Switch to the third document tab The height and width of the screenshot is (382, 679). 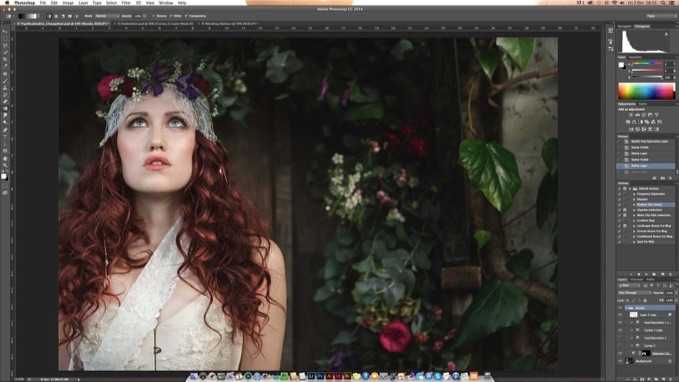coord(229,24)
